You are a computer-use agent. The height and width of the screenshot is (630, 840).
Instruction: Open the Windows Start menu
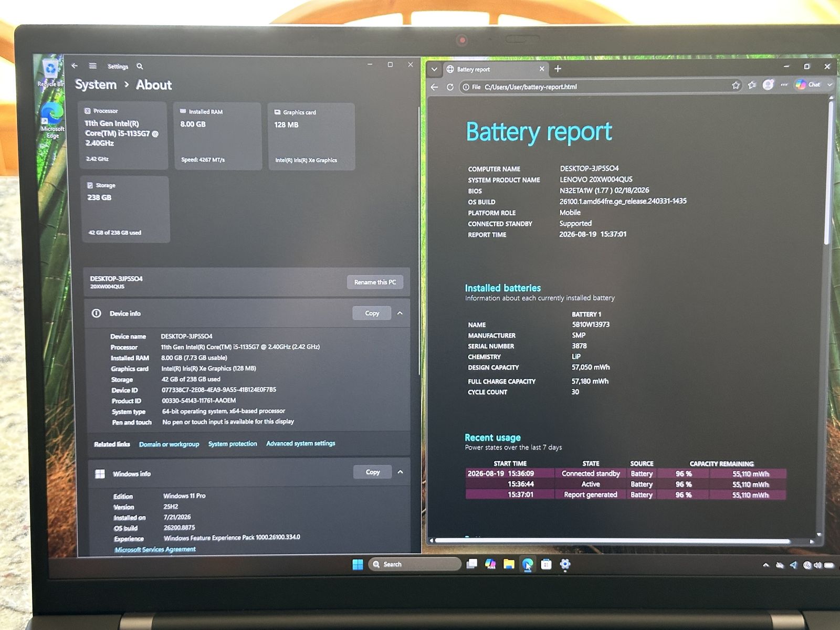358,564
